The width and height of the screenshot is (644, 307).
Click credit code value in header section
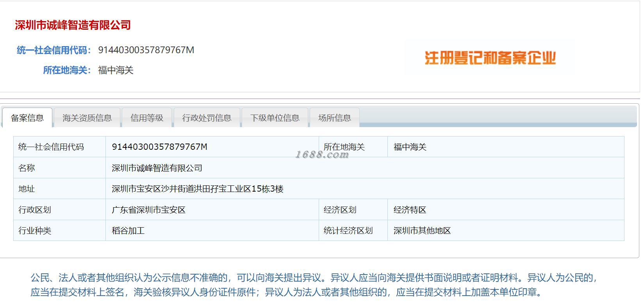[x=146, y=50]
